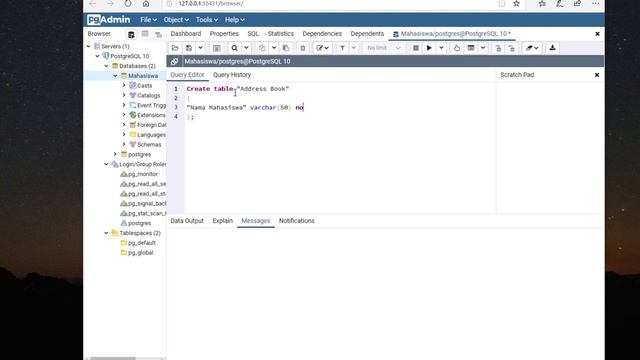Open the Explain results tab
Screen dimensions: 640x360
222,220
